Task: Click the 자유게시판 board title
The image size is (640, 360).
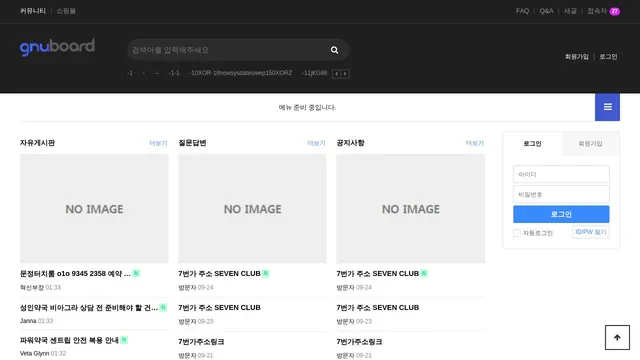Action: coord(37,143)
